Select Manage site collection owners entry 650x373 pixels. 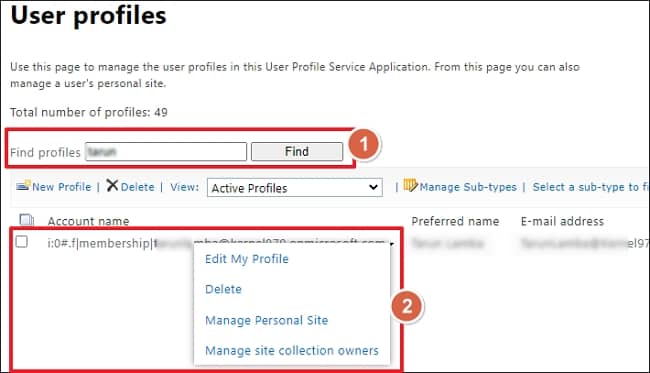pos(291,351)
